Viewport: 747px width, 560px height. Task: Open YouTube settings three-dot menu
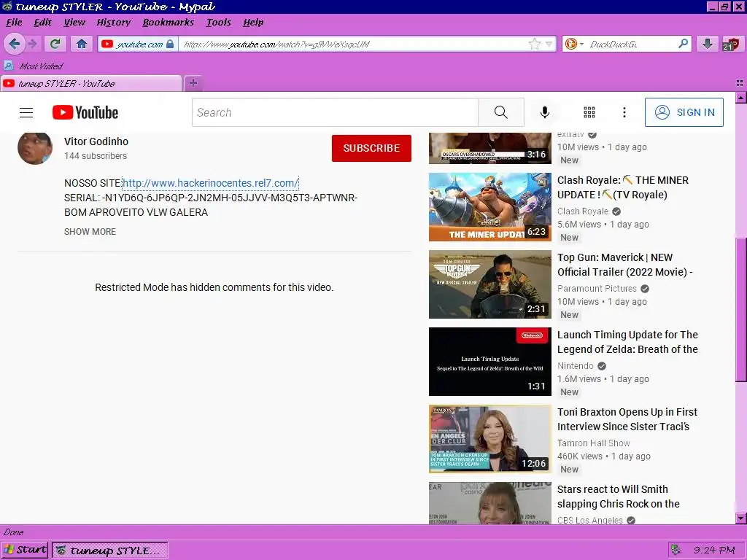(x=624, y=112)
